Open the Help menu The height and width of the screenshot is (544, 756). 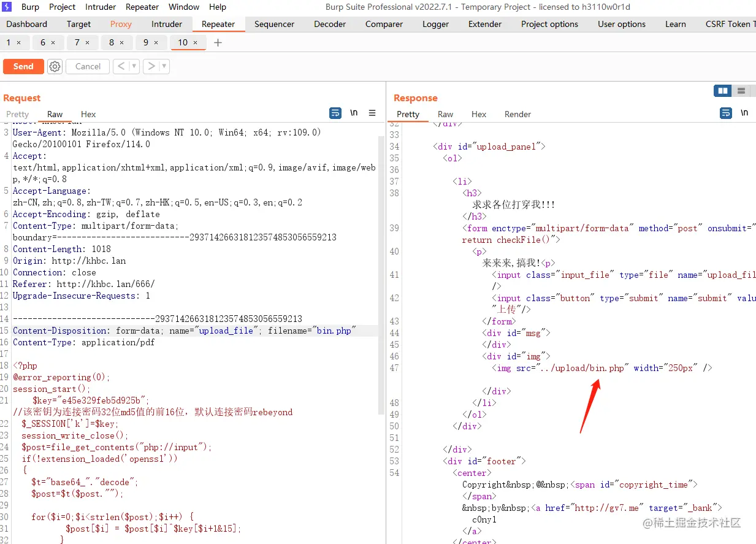[218, 7]
